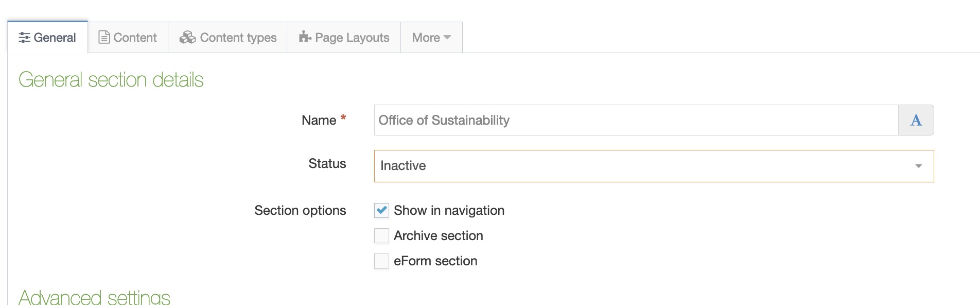This screenshot has width=980, height=305.
Task: Click the "Show in navigation" label text
Action: pyautogui.click(x=449, y=211)
